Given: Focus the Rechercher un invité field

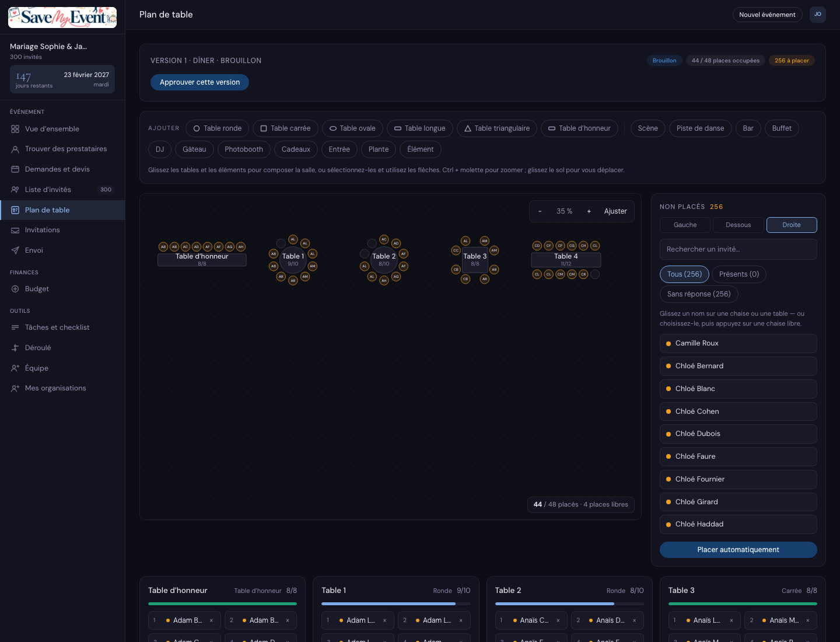Looking at the screenshot, I should [738, 249].
